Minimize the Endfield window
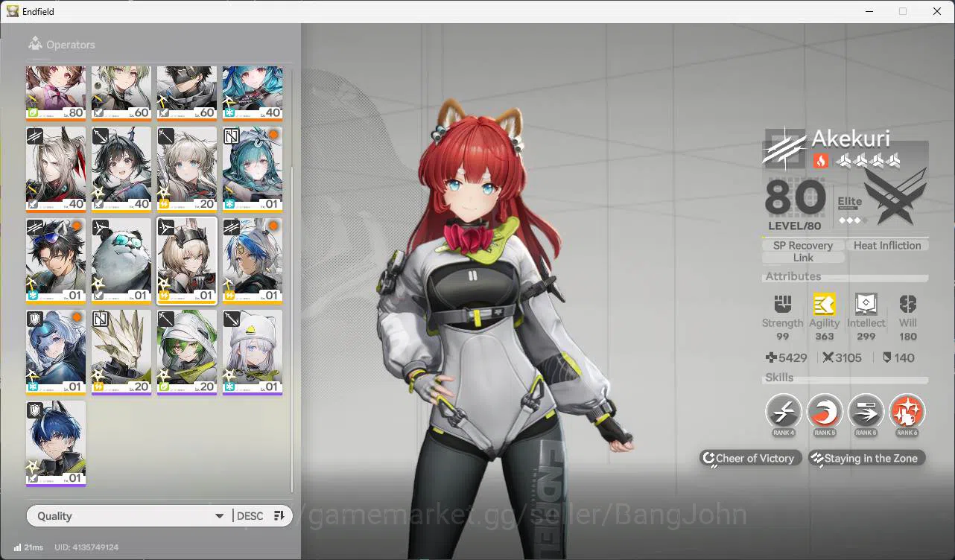This screenshot has width=955, height=560. coord(869,11)
